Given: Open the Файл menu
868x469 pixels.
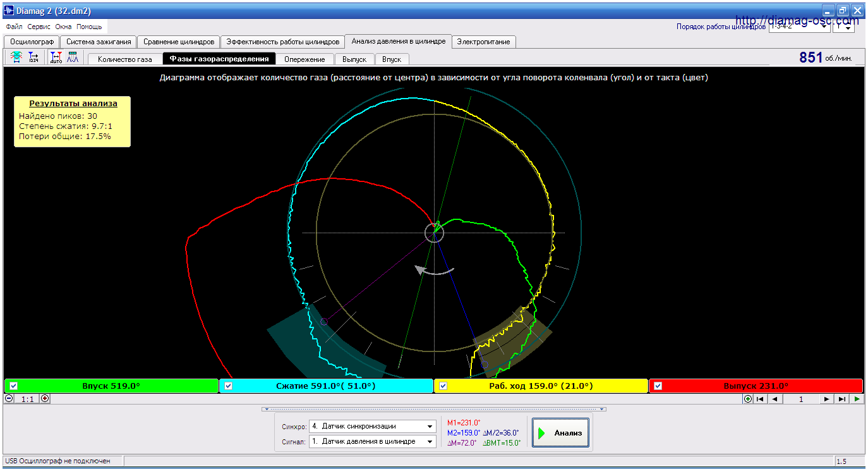Looking at the screenshot, I should click(x=14, y=27).
